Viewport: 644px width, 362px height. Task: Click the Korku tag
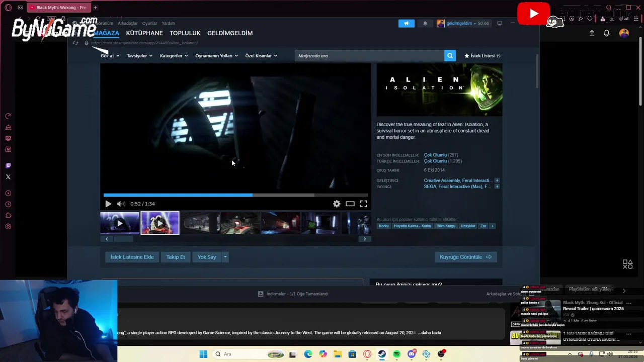pyautogui.click(x=384, y=226)
